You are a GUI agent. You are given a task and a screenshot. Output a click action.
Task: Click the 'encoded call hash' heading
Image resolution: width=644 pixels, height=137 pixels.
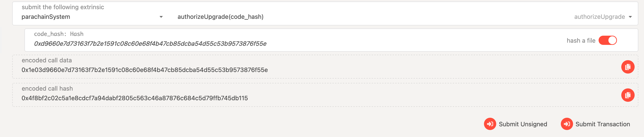[x=47, y=89]
